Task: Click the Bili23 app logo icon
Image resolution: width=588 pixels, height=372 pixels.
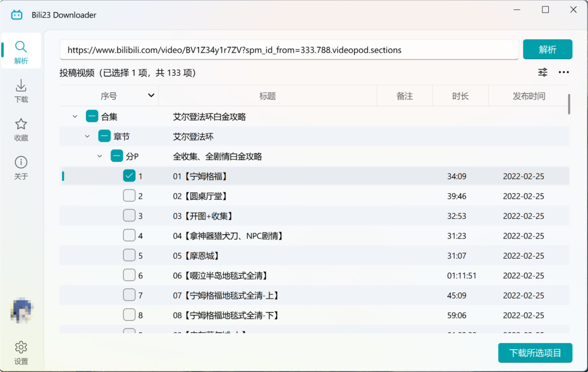Action: [x=16, y=15]
